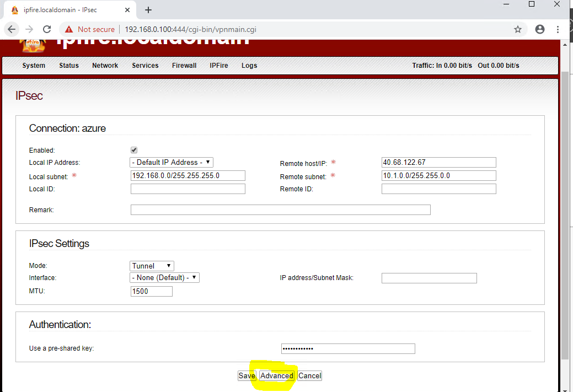Click the browser back arrow
Screen dimensions: 573x392
click(12, 29)
